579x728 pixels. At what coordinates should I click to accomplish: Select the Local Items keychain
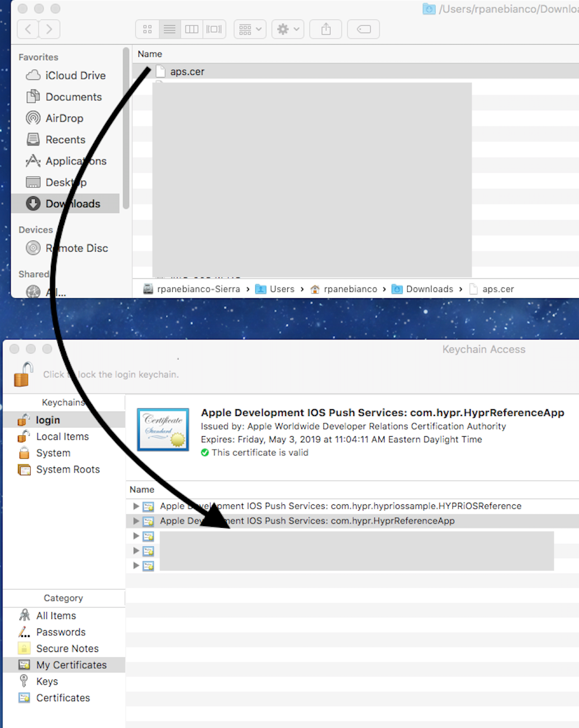coord(63,437)
